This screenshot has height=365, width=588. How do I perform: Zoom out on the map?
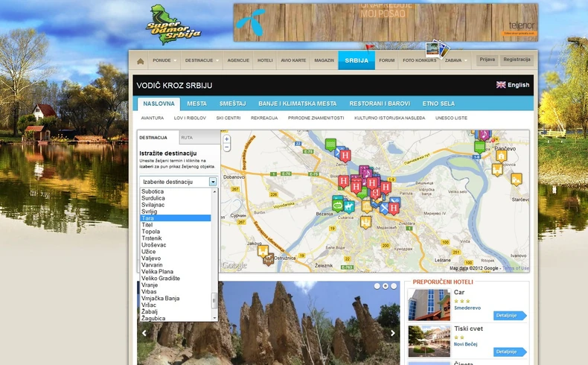pyautogui.click(x=227, y=148)
